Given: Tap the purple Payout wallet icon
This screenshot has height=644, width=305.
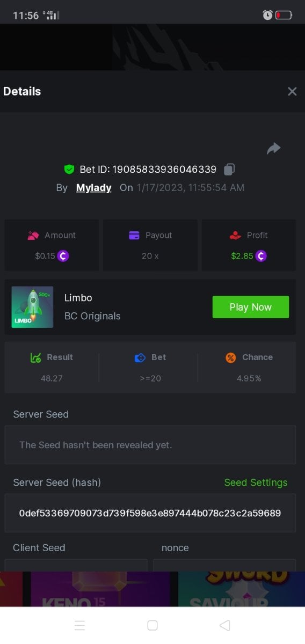Looking at the screenshot, I should [134, 235].
